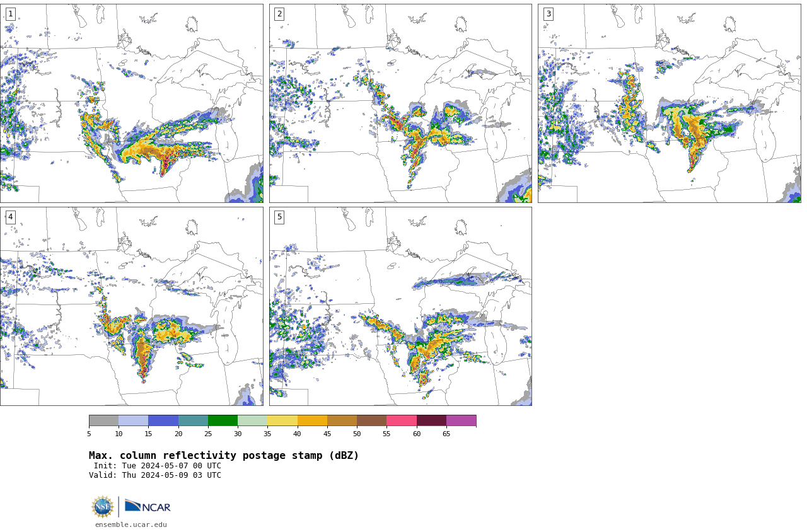Click the purple 65+ dBZ swatch
This screenshot has width=807, height=532.
[x=462, y=420]
